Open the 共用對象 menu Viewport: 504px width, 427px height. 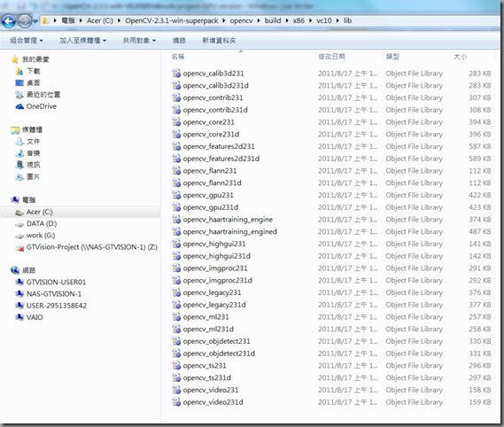[139, 41]
